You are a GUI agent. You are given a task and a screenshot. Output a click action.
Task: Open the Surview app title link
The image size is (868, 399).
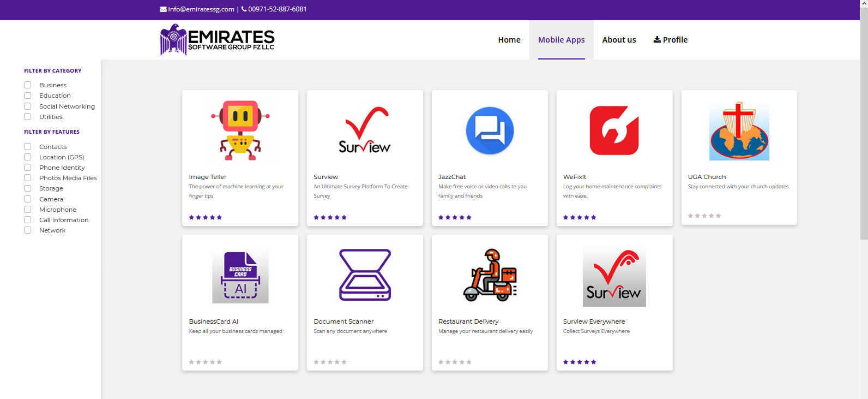tap(326, 177)
